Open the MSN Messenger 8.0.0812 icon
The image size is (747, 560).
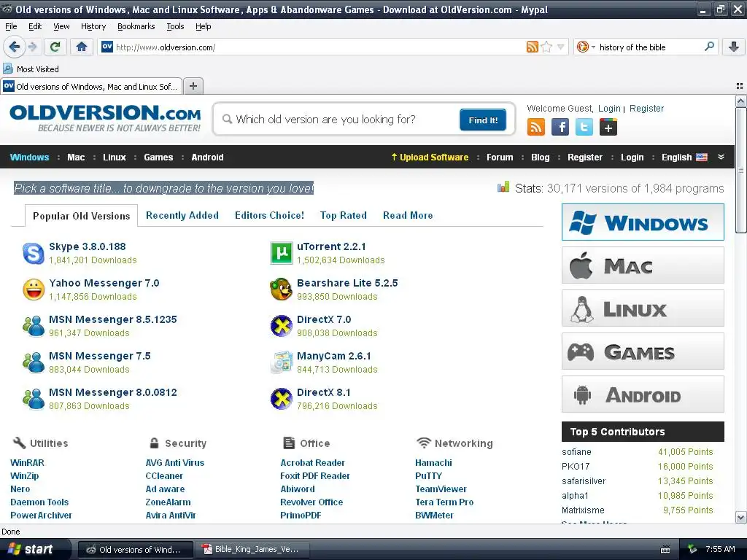point(34,399)
